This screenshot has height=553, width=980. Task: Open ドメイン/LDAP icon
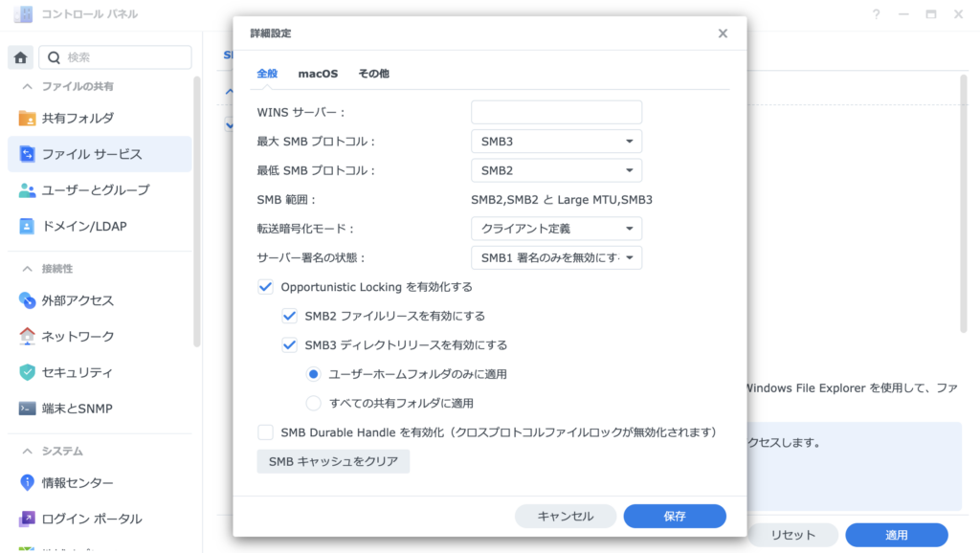click(x=27, y=226)
